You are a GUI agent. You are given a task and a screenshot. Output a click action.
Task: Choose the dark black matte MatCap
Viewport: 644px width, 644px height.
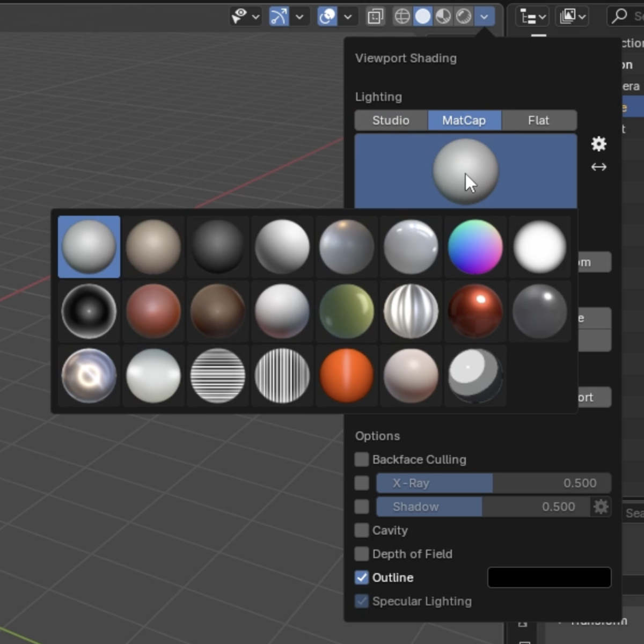click(x=218, y=247)
